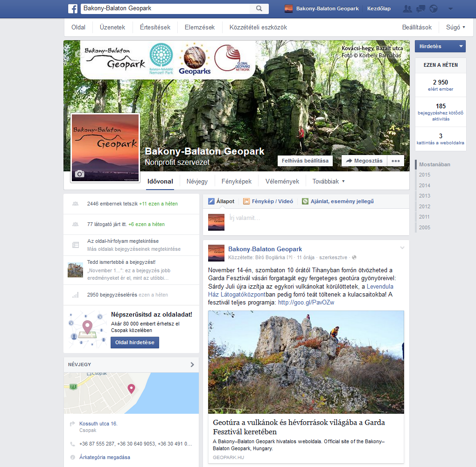Switch to the Vélemények tab

pos(282,181)
